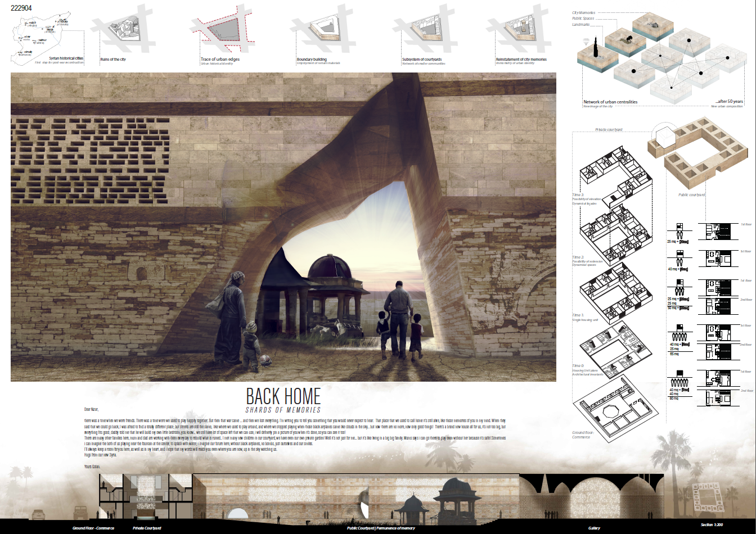Open the main archway rendering image
Image resolution: width=756 pixels, height=534 pixels.
[x=283, y=227]
